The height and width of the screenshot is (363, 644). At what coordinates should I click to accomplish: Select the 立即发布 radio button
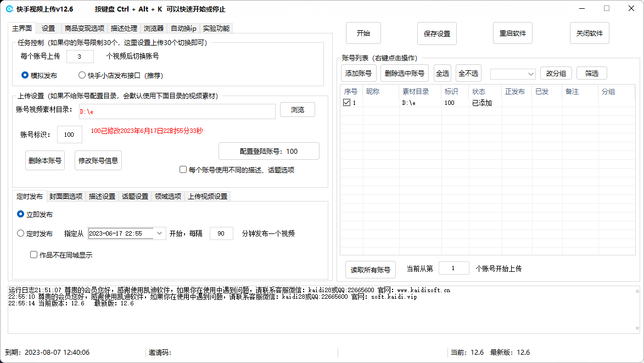click(x=20, y=214)
